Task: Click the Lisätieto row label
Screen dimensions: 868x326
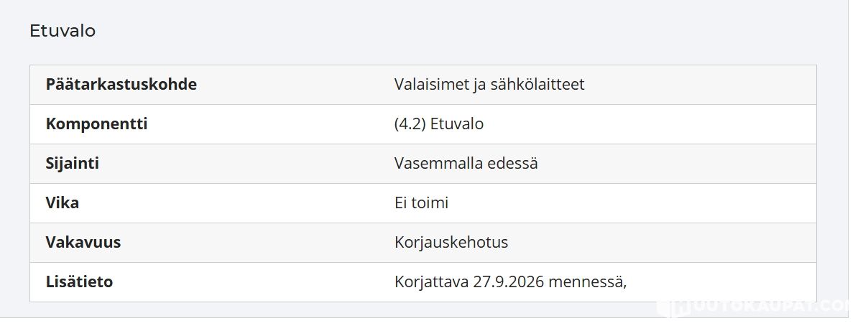Action: [80, 281]
